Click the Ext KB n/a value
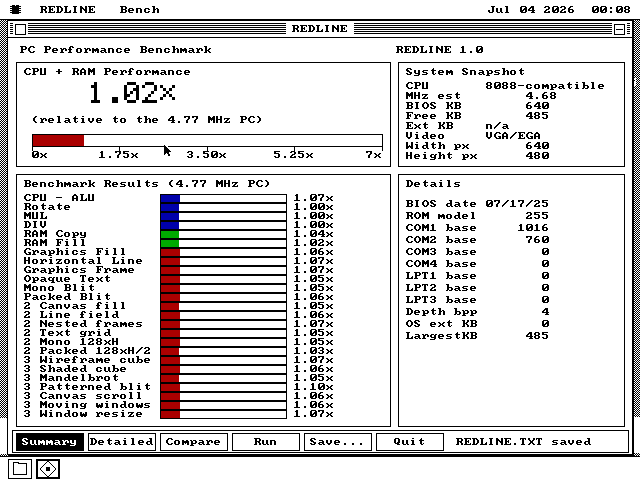The height and width of the screenshot is (480, 640). tap(497, 126)
